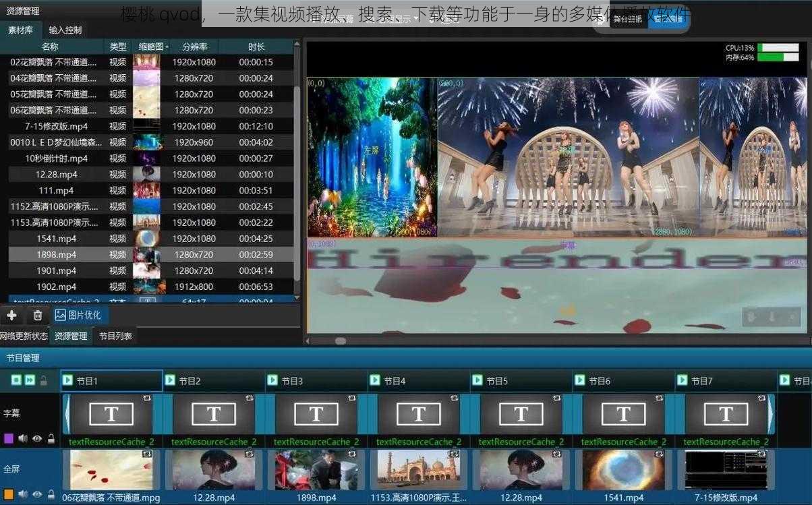812x505 pixels.
Task: Play 节目5 using its play icon
Action: click(477, 381)
